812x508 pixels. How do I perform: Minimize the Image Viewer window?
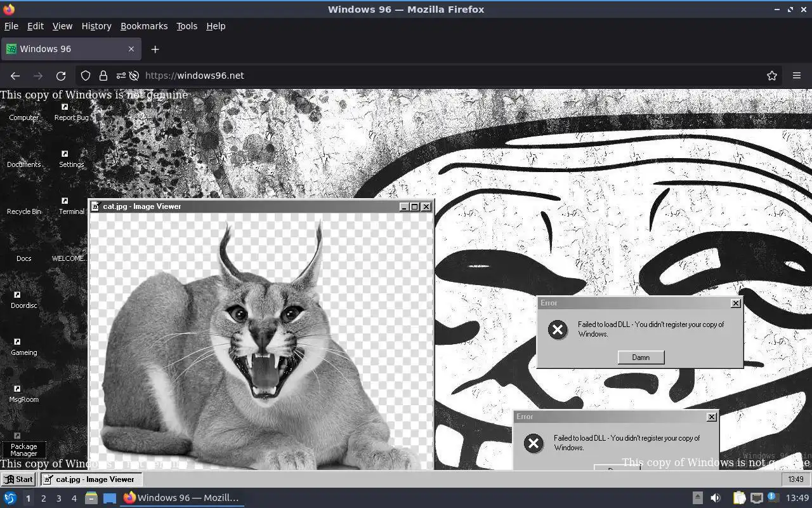pyautogui.click(x=404, y=206)
